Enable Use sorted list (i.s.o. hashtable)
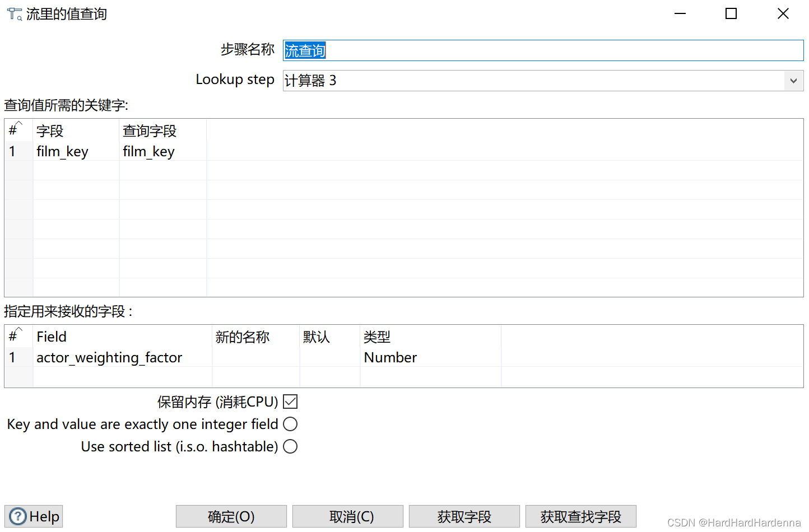The width and height of the screenshot is (809, 532). click(x=290, y=446)
